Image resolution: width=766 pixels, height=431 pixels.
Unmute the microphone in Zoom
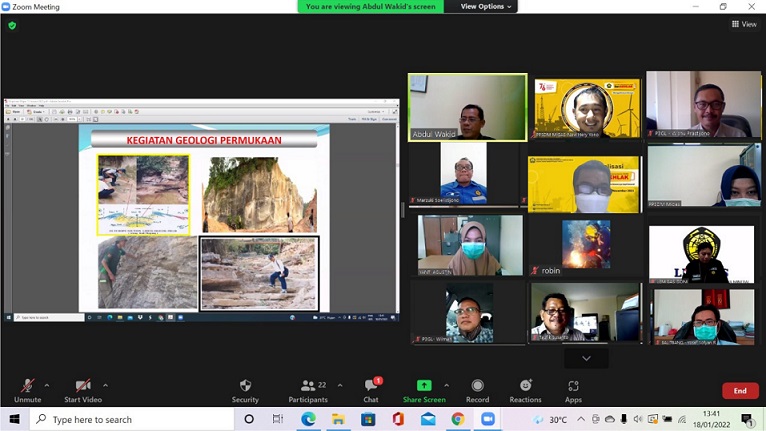27,390
